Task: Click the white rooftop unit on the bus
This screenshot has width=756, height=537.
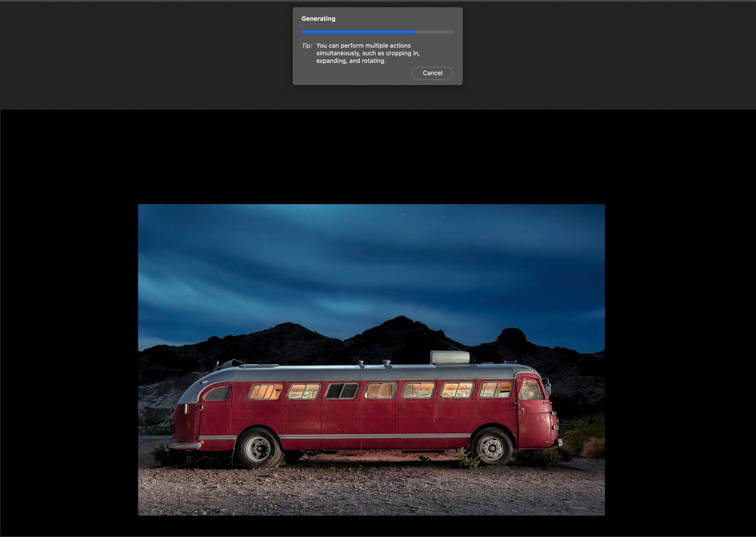Action: tap(449, 358)
